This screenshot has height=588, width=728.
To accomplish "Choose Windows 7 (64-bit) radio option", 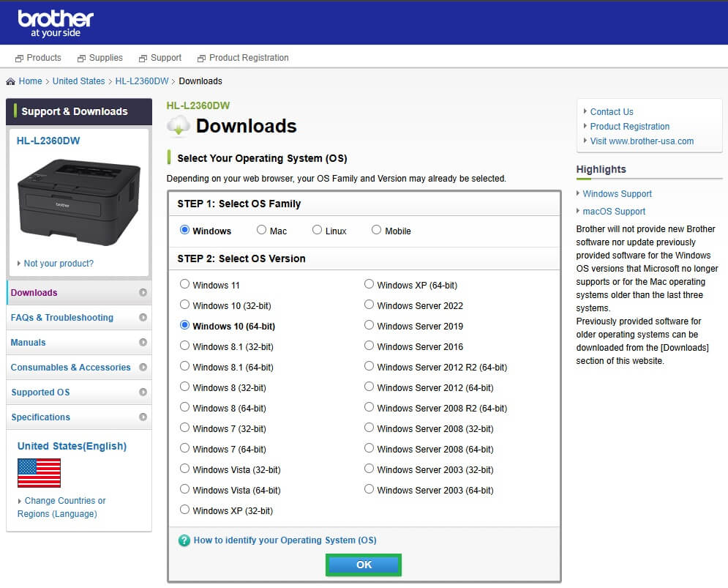I will pos(184,447).
